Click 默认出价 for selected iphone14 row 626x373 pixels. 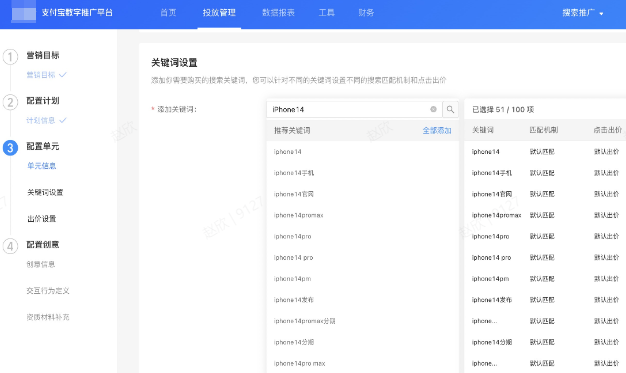click(x=606, y=152)
